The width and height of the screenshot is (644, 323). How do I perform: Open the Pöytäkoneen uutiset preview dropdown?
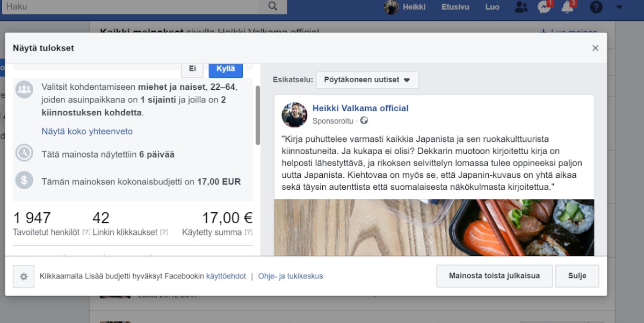pyautogui.click(x=367, y=80)
